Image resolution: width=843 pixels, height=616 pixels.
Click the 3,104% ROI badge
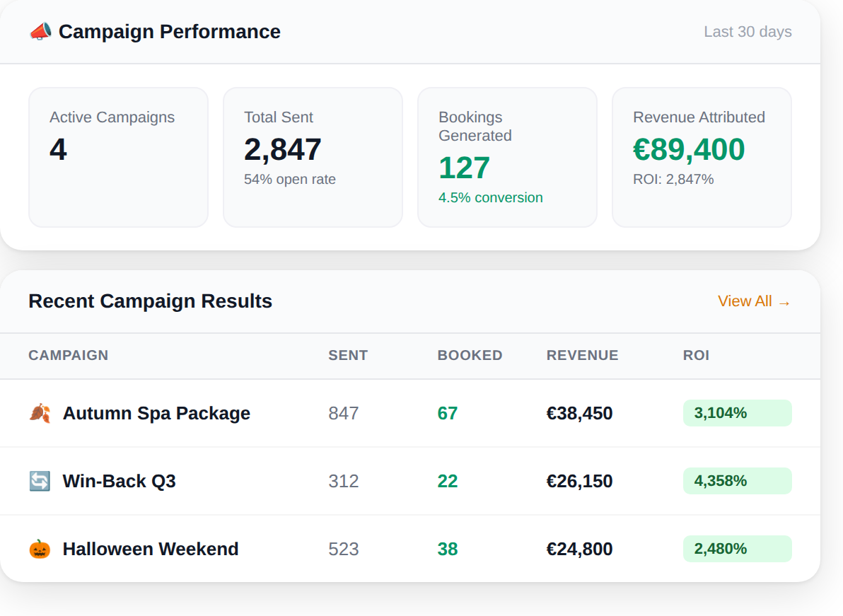(x=737, y=413)
